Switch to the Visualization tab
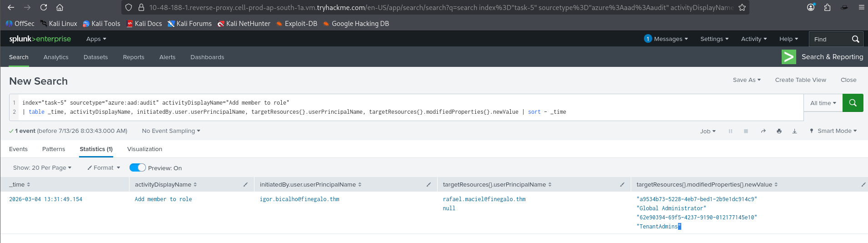The height and width of the screenshot is (243, 868). [145, 149]
